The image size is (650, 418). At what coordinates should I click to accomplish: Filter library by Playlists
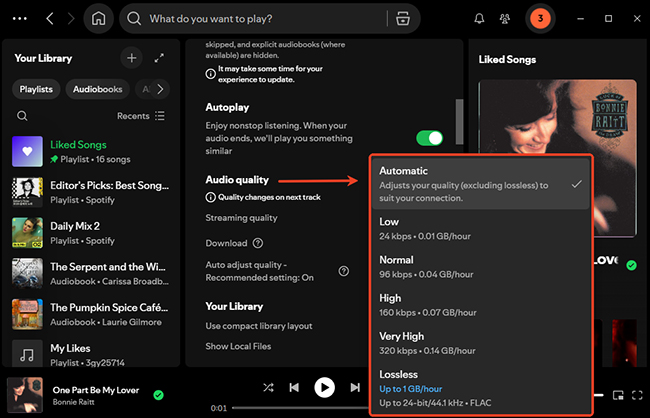tap(36, 89)
